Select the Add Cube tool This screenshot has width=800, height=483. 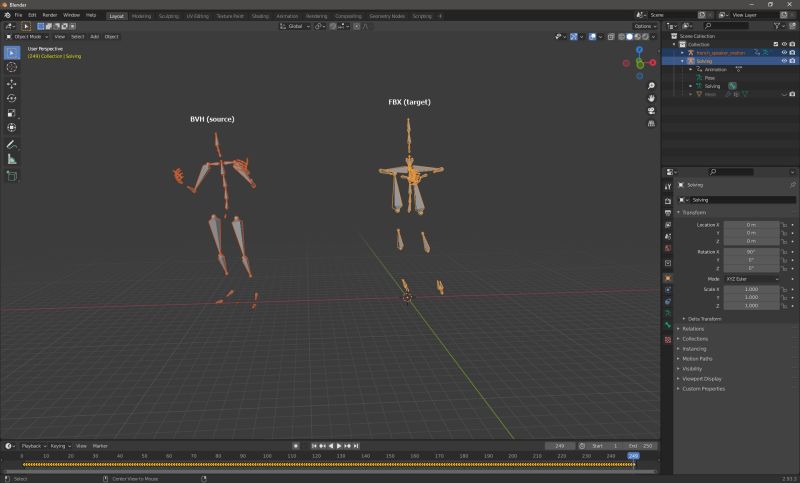pos(12,176)
